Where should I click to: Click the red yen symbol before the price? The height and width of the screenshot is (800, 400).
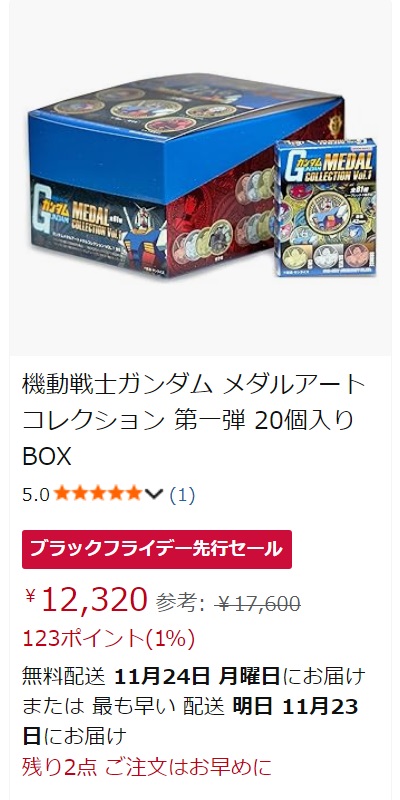pyautogui.click(x=30, y=595)
